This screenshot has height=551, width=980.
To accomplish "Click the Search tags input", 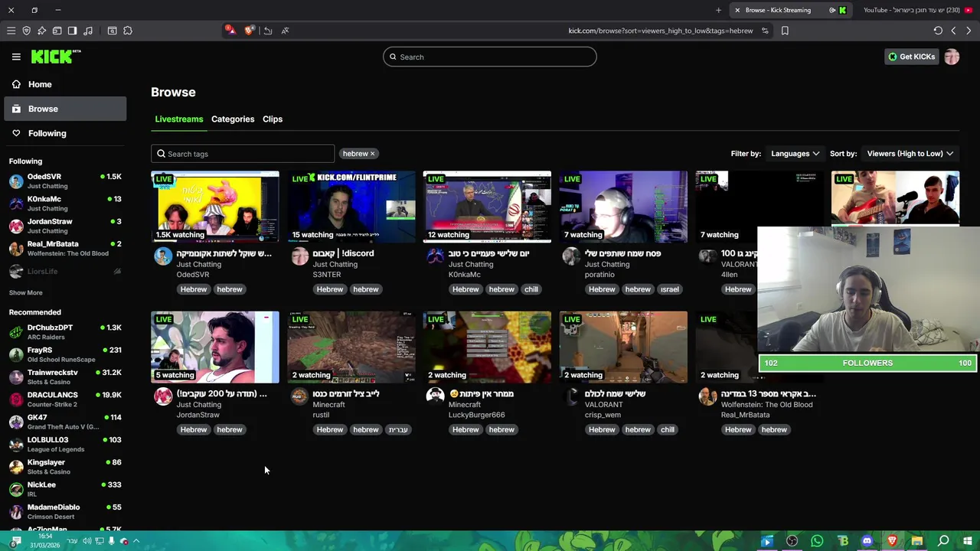I will [243, 154].
